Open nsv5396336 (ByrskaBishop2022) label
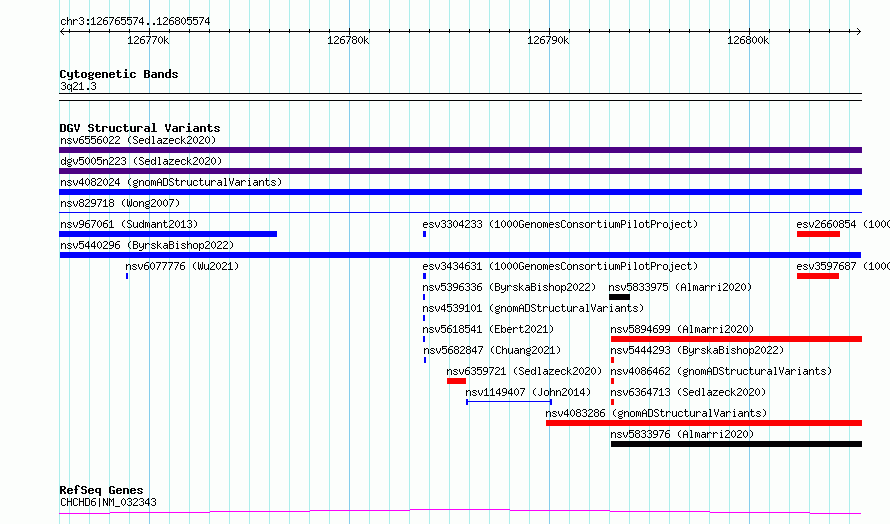Screen dimensions: 890x524 point(509,287)
